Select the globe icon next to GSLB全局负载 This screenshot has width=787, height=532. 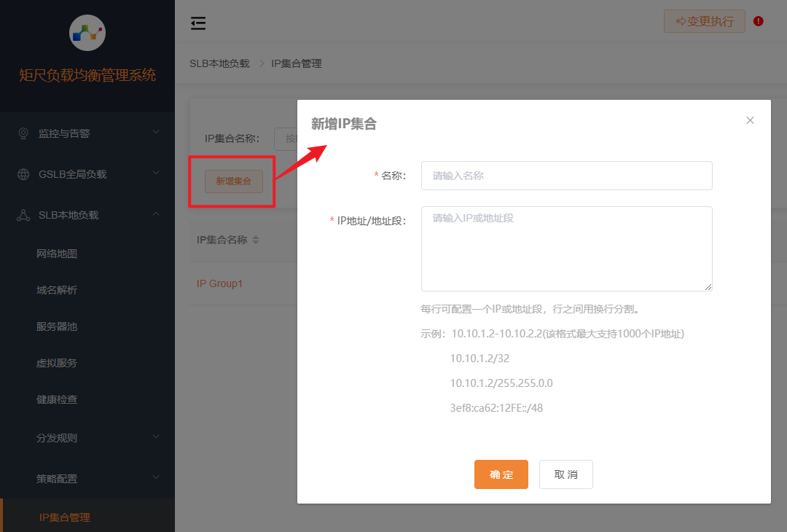[25, 174]
